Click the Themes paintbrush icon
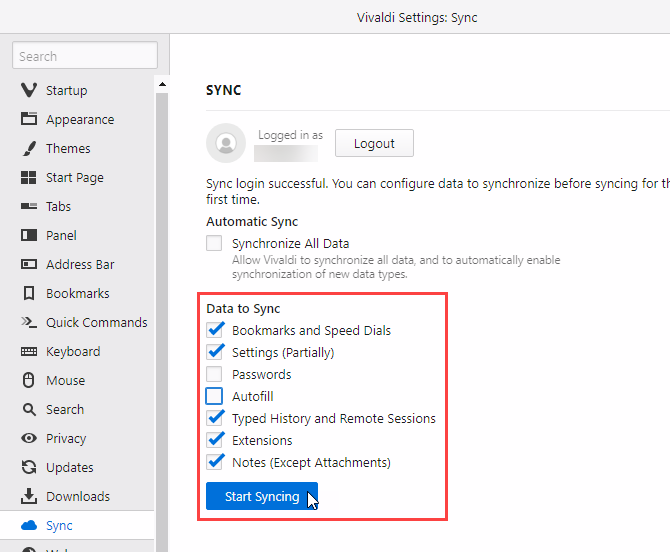 29,148
